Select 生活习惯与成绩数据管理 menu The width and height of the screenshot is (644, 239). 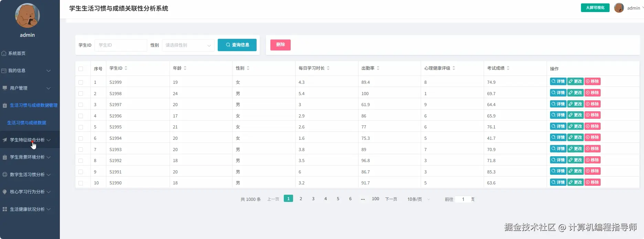tap(30, 105)
